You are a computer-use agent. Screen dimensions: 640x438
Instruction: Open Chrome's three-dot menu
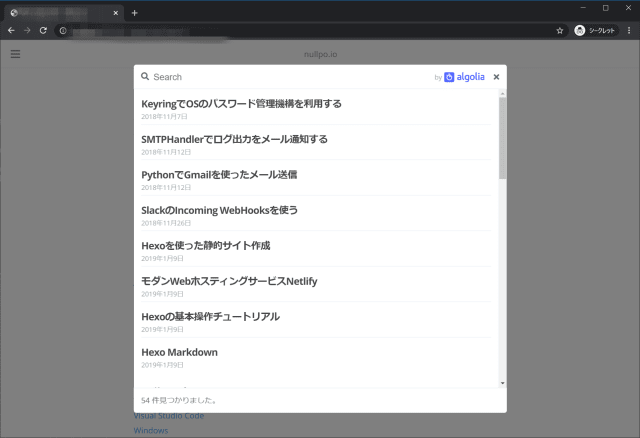629,31
